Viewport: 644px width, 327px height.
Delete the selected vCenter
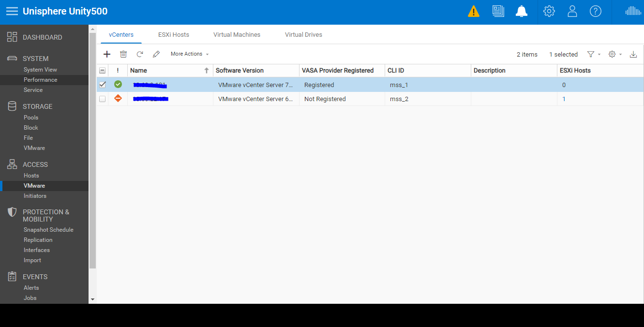(123, 54)
